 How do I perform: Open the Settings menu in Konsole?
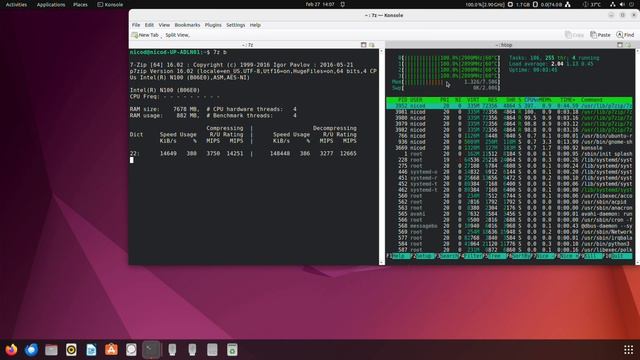point(236,25)
